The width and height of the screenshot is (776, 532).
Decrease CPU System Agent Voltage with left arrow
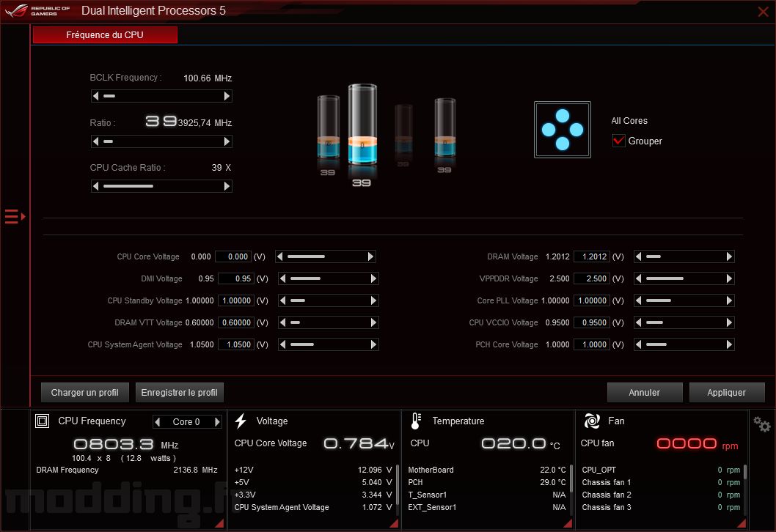282,344
